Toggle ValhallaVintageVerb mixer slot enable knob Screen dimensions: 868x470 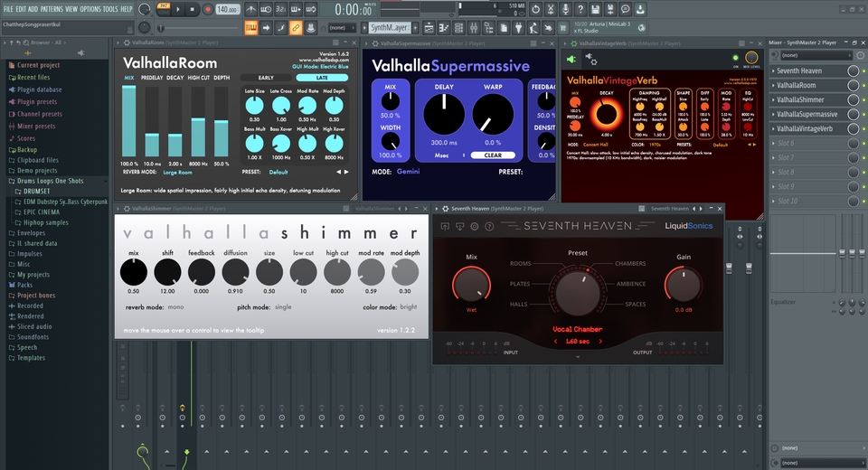coord(853,128)
